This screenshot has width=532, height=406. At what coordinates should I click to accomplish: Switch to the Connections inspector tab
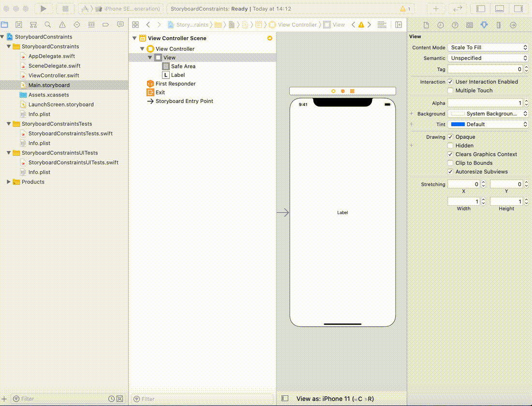click(513, 25)
